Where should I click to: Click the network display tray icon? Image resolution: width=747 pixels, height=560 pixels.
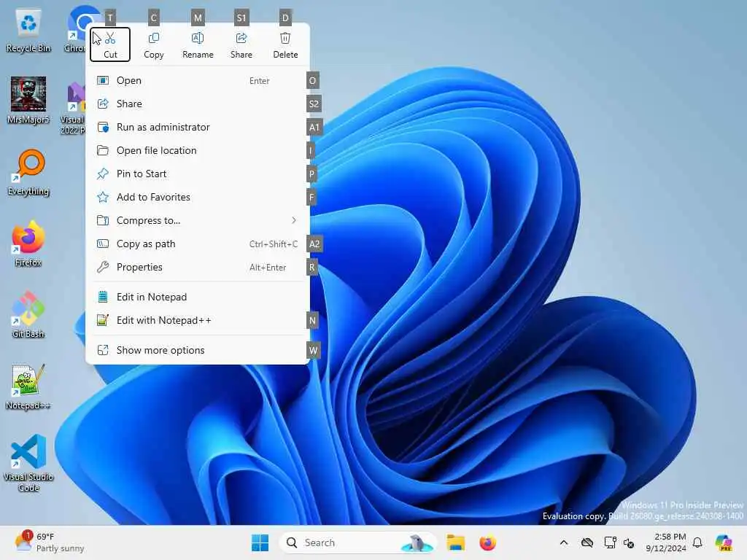click(x=610, y=542)
